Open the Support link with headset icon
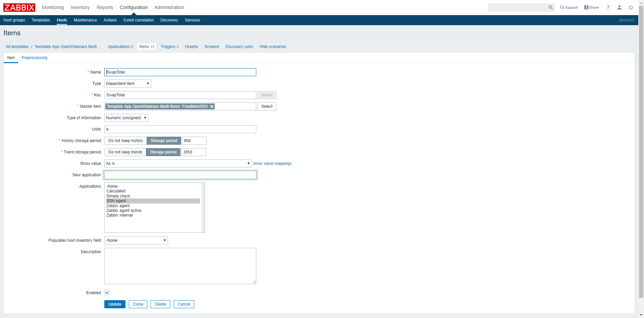This screenshot has height=318, width=644. [x=569, y=7]
